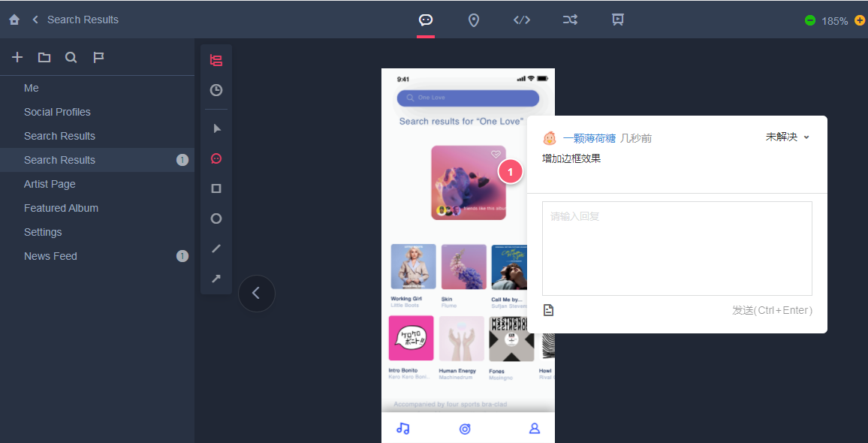Image resolution: width=868 pixels, height=443 pixels.
Task: Click the heart icon on featured album
Action: [x=496, y=155]
